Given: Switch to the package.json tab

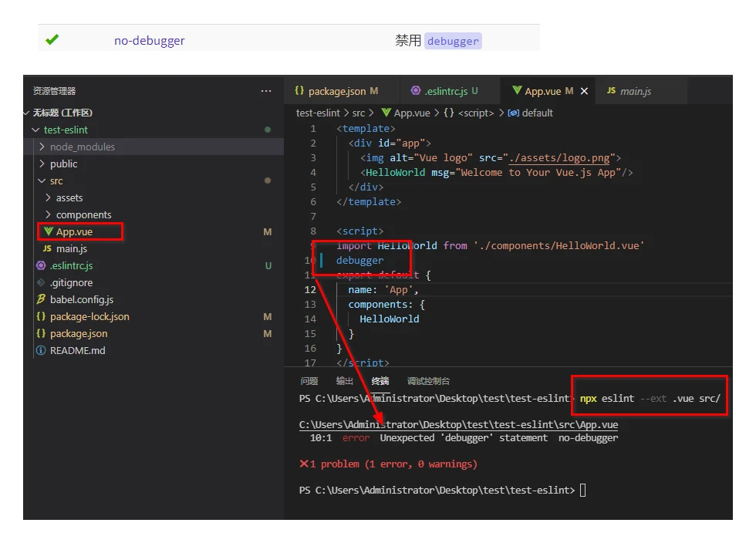Looking at the screenshot, I should pos(337,91).
